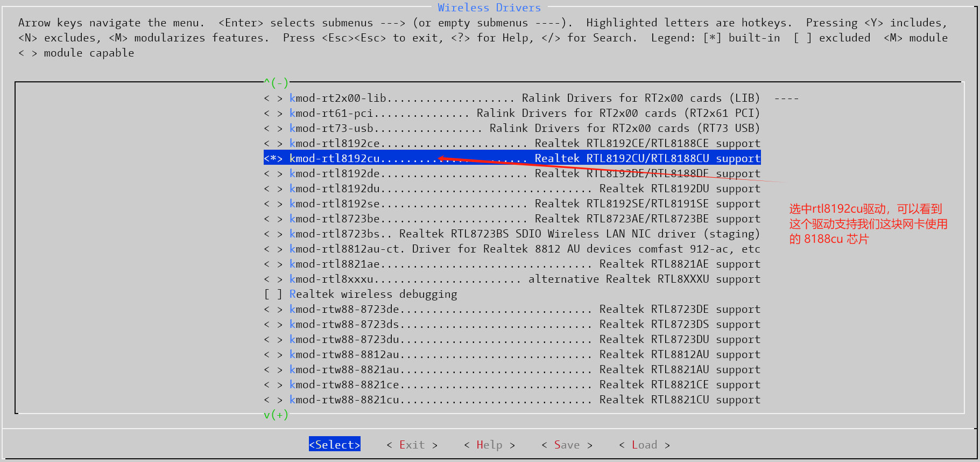Toggle the < > state of kmod-rtl8723be
The image size is (980, 462).
click(x=273, y=219)
